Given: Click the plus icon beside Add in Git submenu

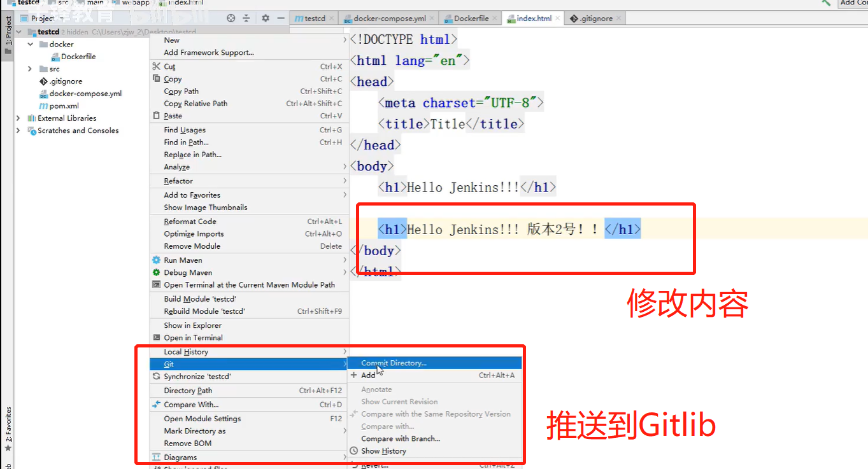Looking at the screenshot, I should coord(354,375).
